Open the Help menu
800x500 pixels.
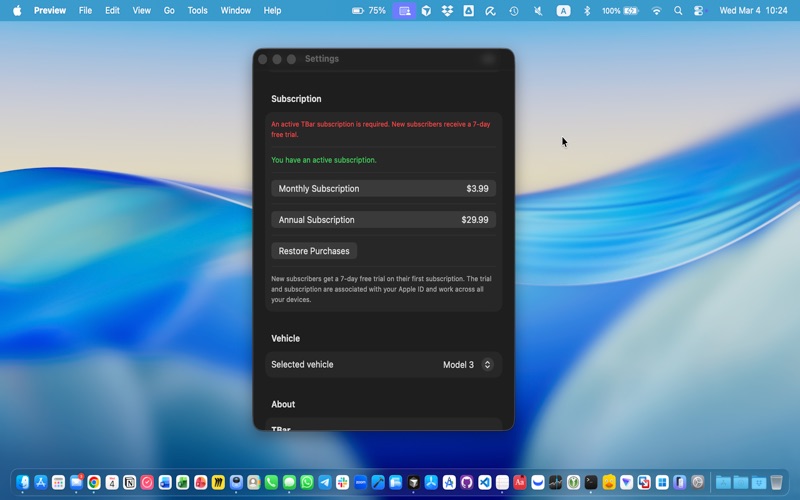272,10
